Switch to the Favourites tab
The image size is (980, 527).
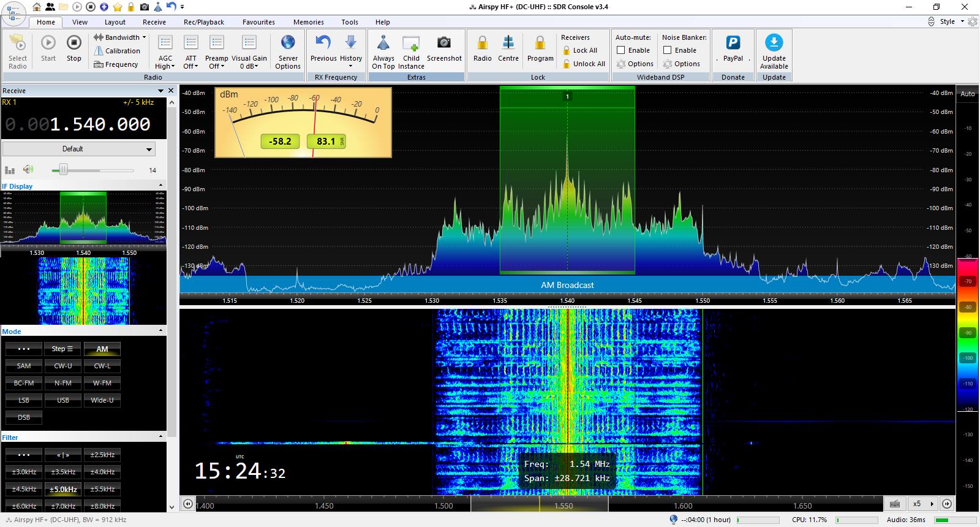click(x=258, y=22)
